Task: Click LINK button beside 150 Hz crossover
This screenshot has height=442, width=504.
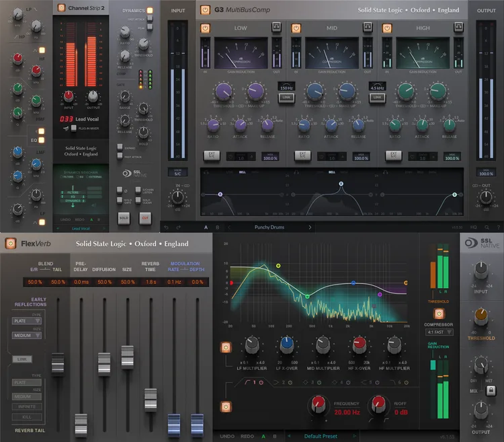Action: coord(286,97)
